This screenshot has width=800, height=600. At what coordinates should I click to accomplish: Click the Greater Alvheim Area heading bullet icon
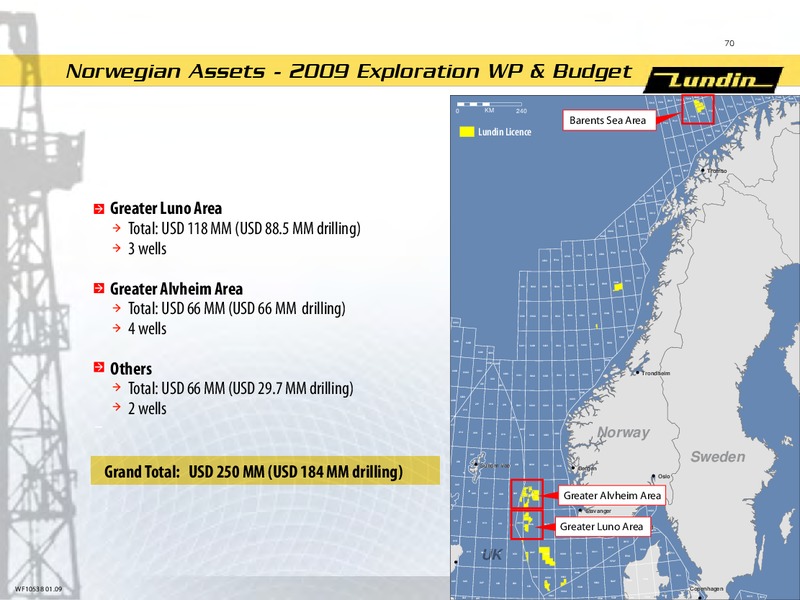(x=99, y=289)
